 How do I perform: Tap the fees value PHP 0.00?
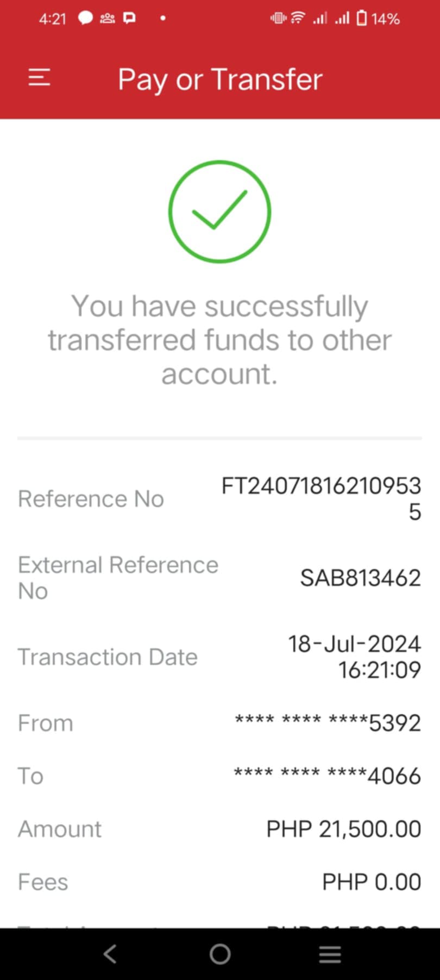click(x=372, y=882)
